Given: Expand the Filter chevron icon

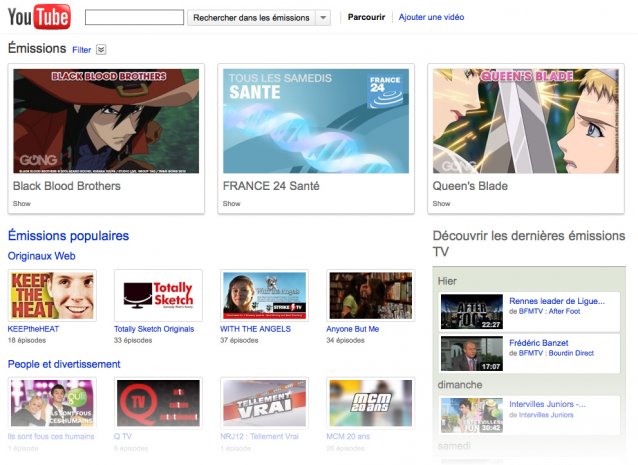Looking at the screenshot, I should [x=101, y=50].
